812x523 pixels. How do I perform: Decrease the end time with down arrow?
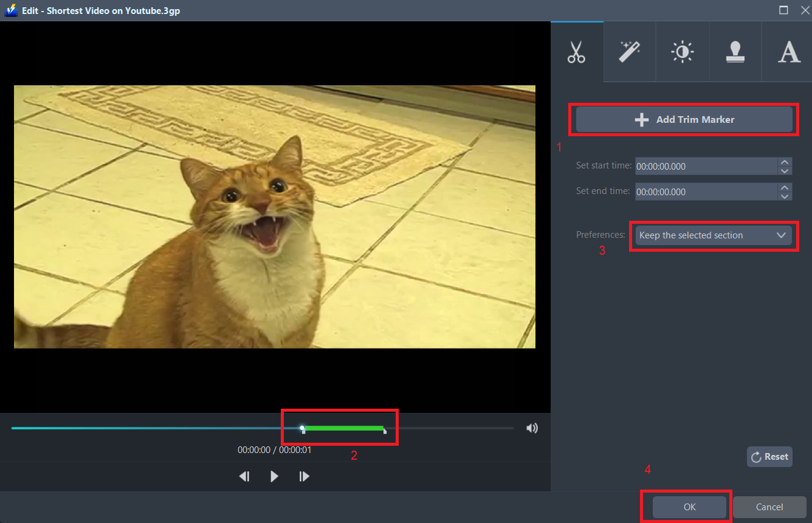pyautogui.click(x=785, y=196)
